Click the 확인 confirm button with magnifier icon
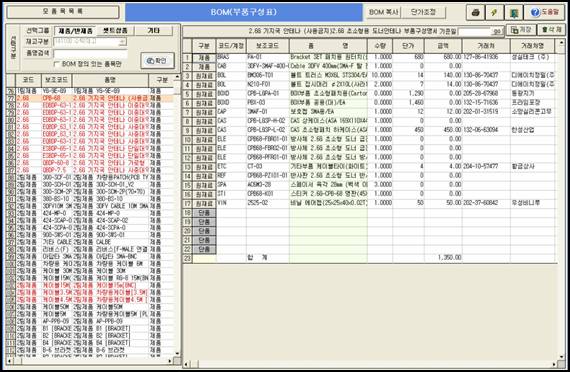570x372 pixels. coord(157,61)
